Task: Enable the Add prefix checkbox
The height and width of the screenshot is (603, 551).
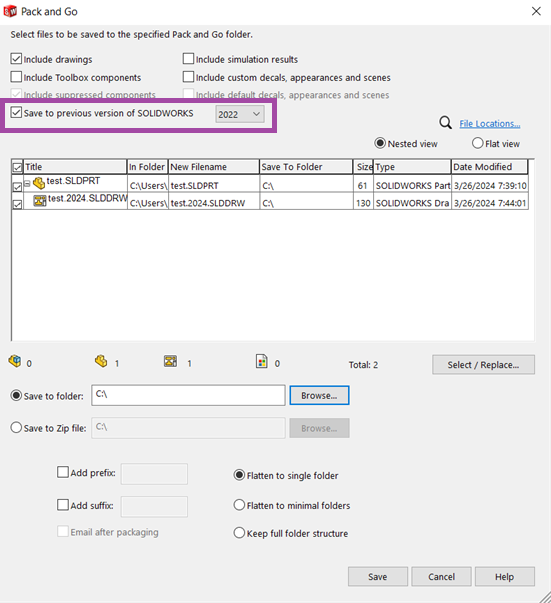Action: tap(63, 472)
